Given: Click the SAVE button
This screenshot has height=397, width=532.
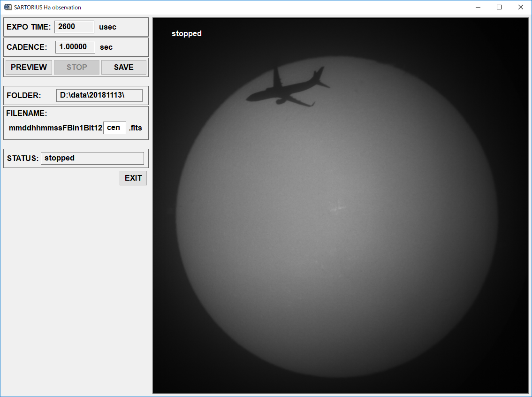Looking at the screenshot, I should click(124, 67).
